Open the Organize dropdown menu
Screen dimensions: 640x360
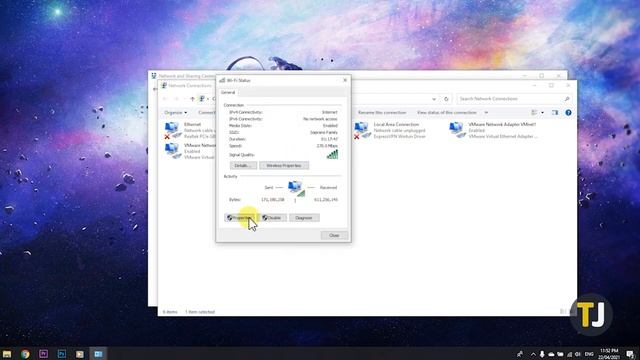coord(176,112)
